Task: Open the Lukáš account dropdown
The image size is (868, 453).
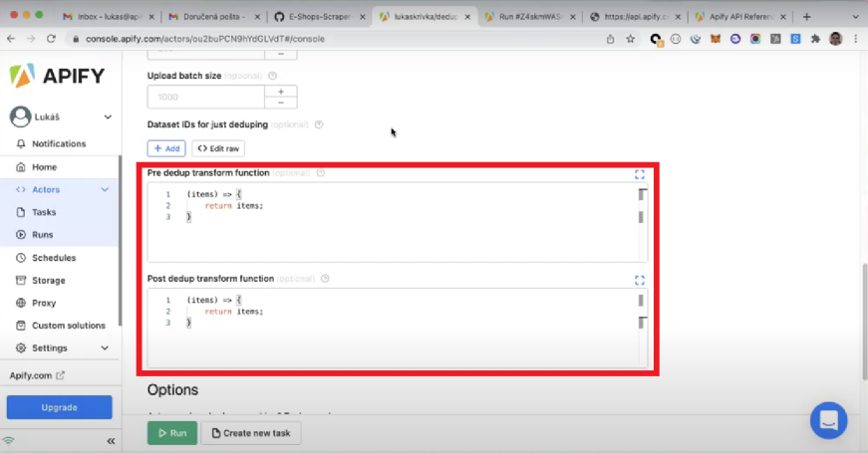Action: tap(108, 116)
